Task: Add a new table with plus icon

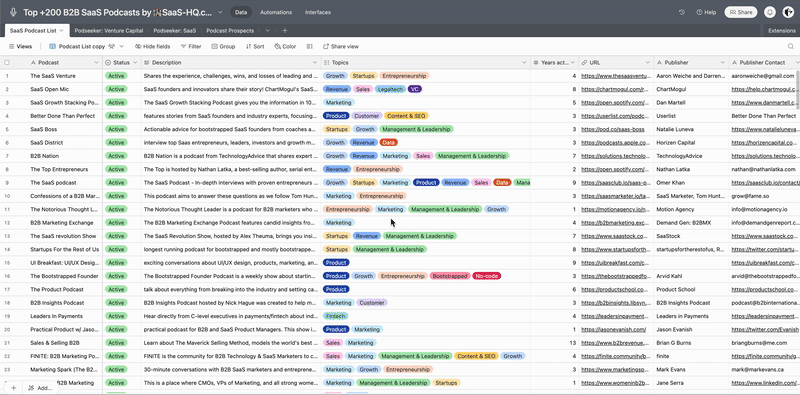Action: pyautogui.click(x=285, y=31)
